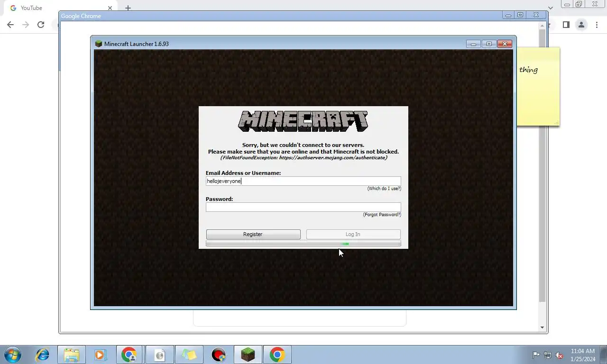
Task: Click the muted volume tray icon
Action: 559,355
